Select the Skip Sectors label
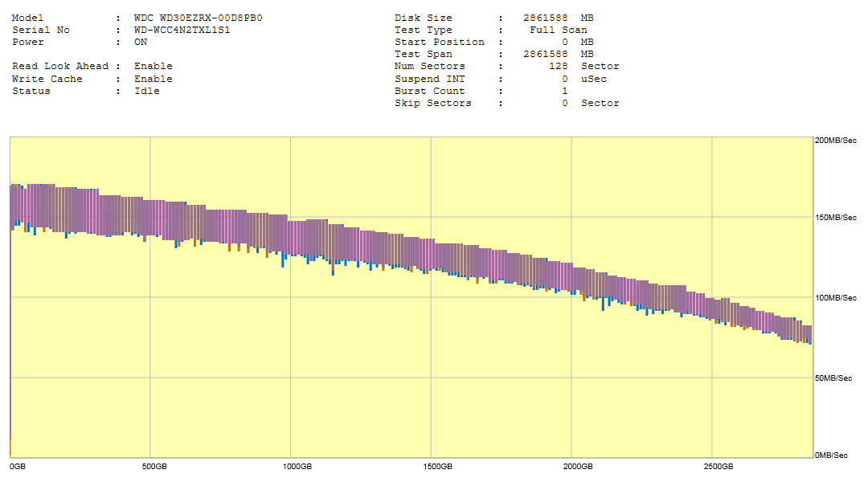The width and height of the screenshot is (868, 482). tap(433, 103)
